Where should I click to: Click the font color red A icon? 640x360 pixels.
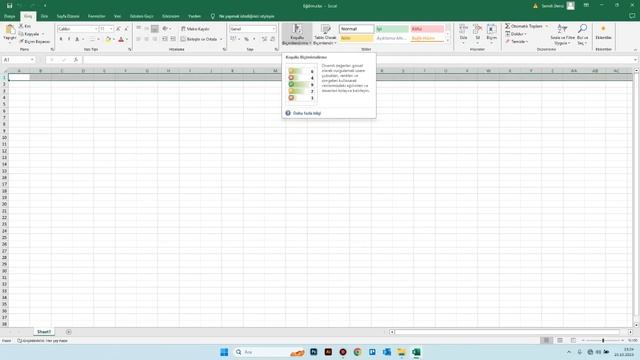tap(121, 39)
